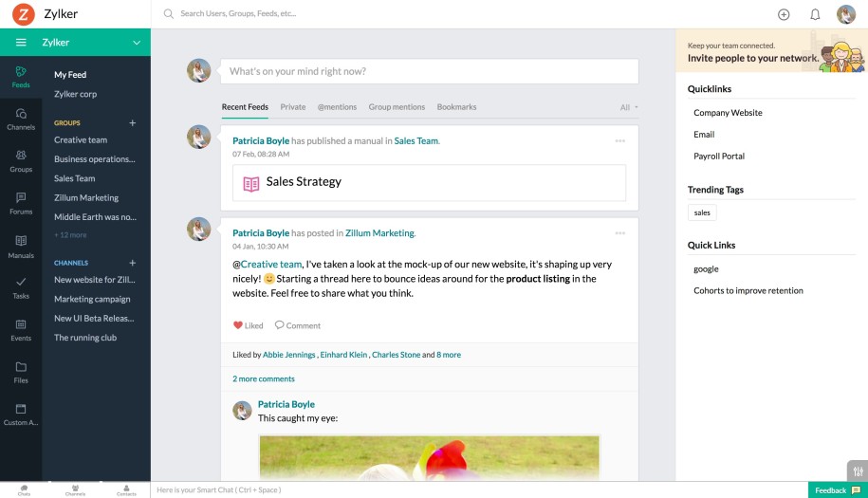Open options menu on Sales Strategy post

(x=620, y=141)
